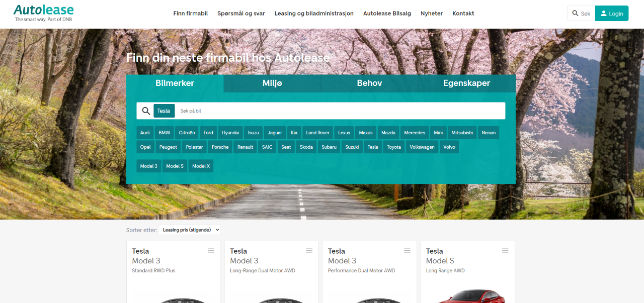644x303 pixels.
Task: Select Citroën brand filter
Action: (187, 133)
